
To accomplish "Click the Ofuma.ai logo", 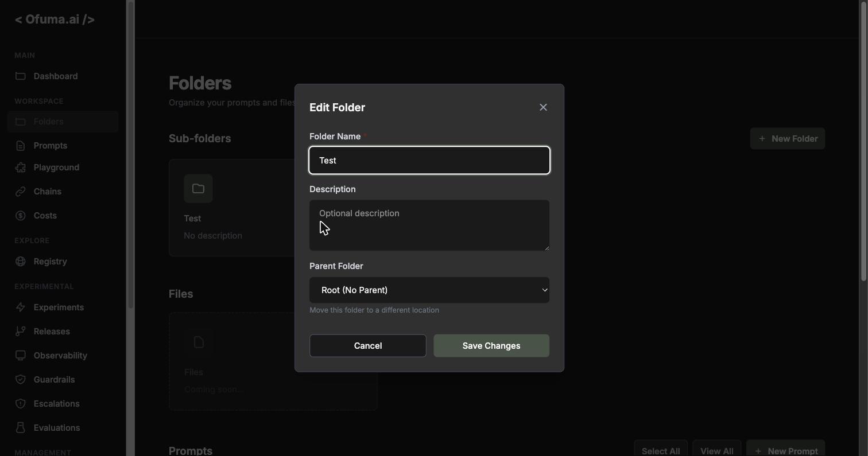I will click(x=55, y=20).
